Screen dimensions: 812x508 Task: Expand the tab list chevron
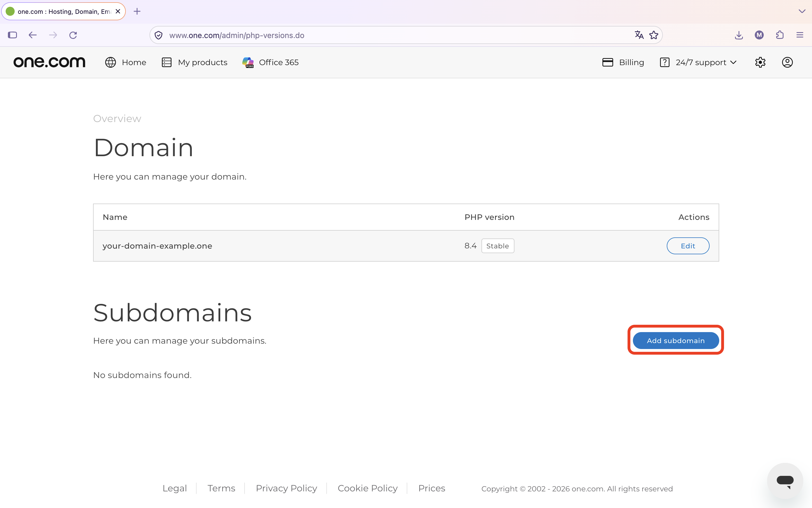[x=802, y=12]
